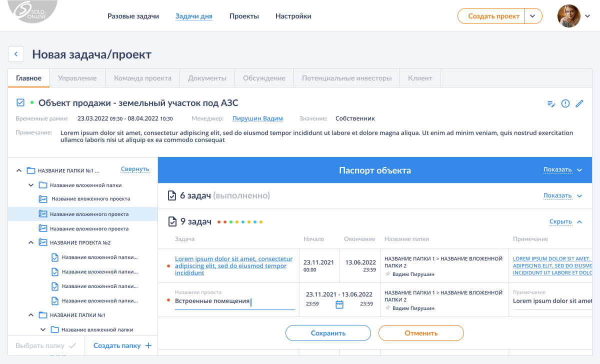Screen dimensions: 600x364
Task: Click Создать папку button
Action: coord(122,345)
